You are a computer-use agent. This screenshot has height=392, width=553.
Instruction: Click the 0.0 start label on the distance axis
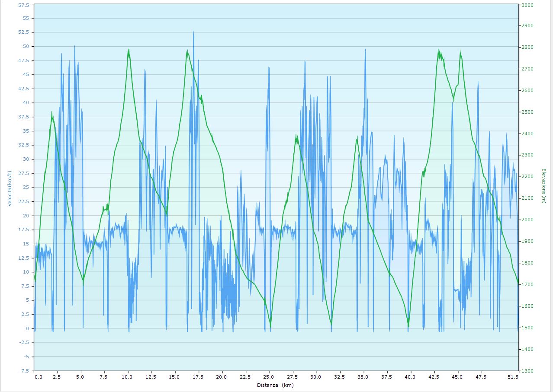(x=39, y=377)
